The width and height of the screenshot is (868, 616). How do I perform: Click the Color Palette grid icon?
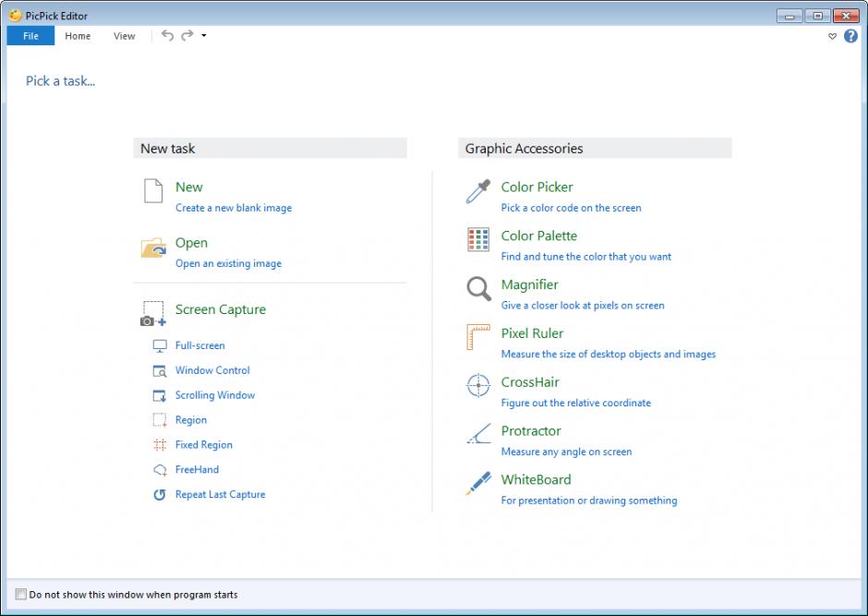tap(478, 239)
